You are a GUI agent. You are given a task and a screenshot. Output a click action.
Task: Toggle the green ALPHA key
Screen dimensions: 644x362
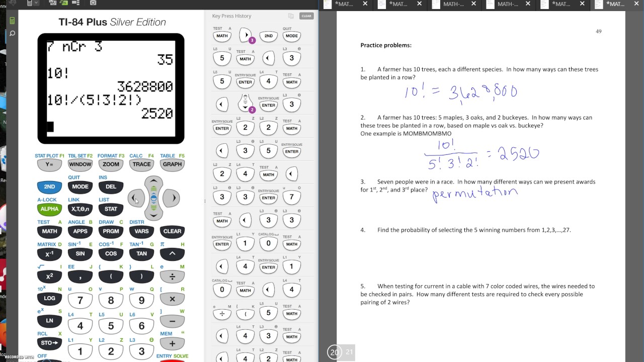(x=49, y=209)
